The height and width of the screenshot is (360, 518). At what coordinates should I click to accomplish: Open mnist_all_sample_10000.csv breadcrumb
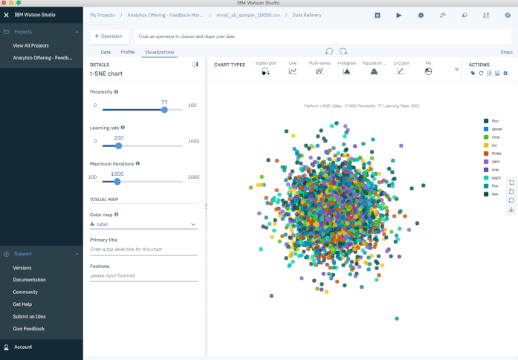(x=248, y=15)
